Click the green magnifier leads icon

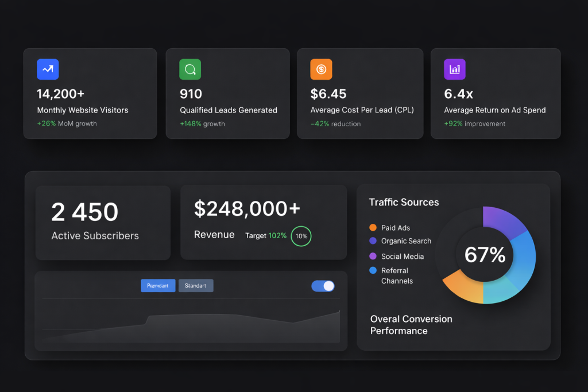190,69
